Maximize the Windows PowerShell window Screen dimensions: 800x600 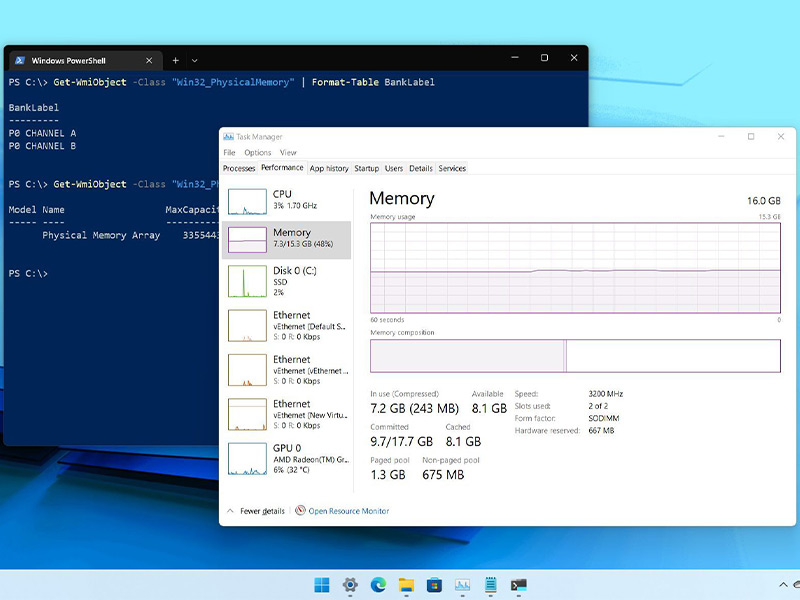coord(544,58)
